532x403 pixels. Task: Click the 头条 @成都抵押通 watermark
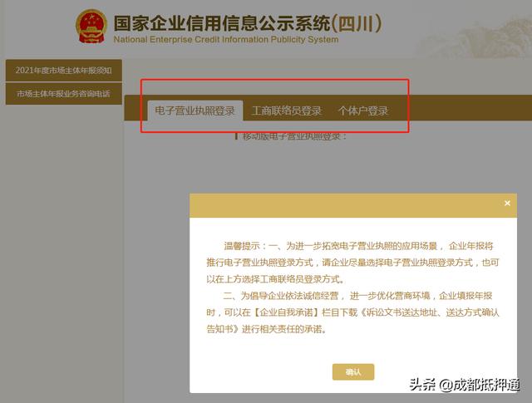click(x=465, y=385)
